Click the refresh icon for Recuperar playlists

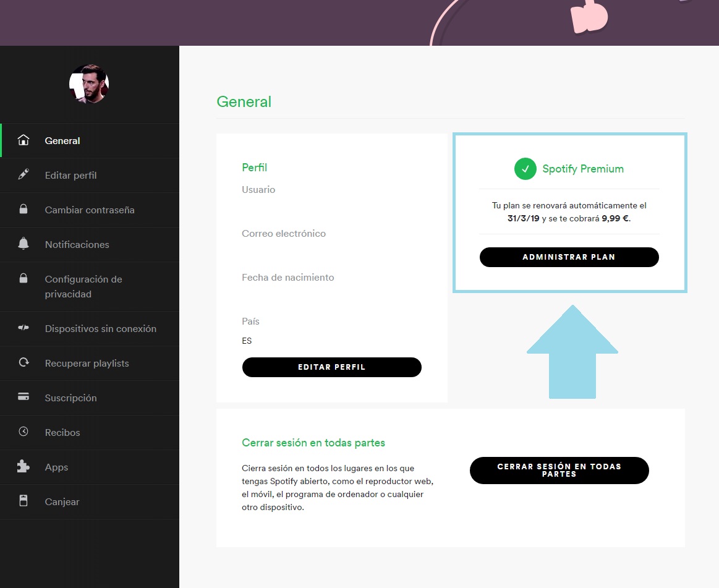tap(24, 362)
